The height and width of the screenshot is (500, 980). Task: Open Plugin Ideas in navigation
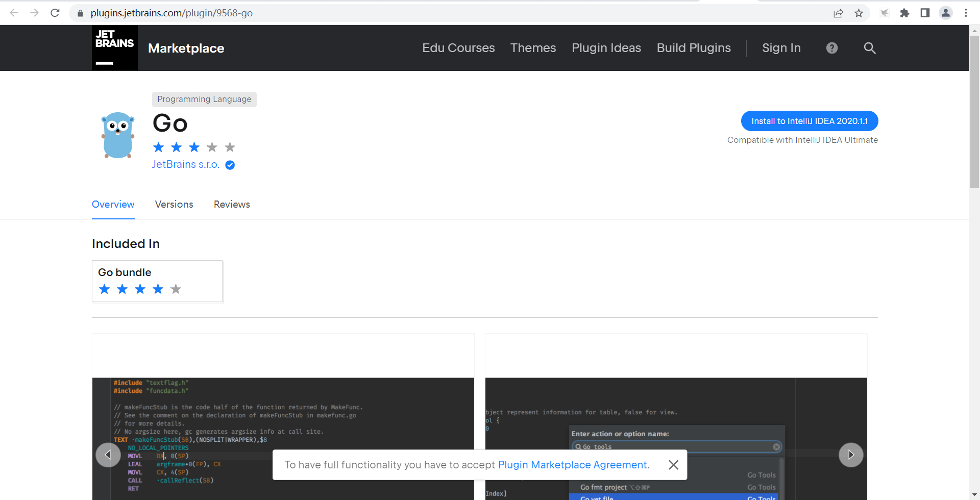tap(606, 48)
